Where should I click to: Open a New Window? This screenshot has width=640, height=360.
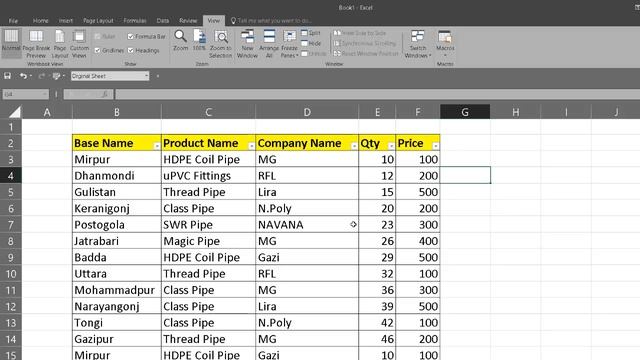247,43
